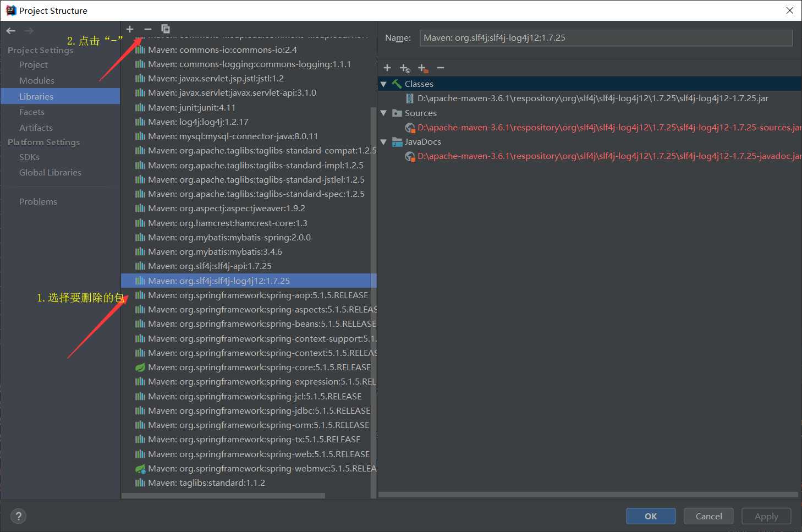Collapse the Classes node
This screenshot has height=532, width=802.
coord(383,84)
